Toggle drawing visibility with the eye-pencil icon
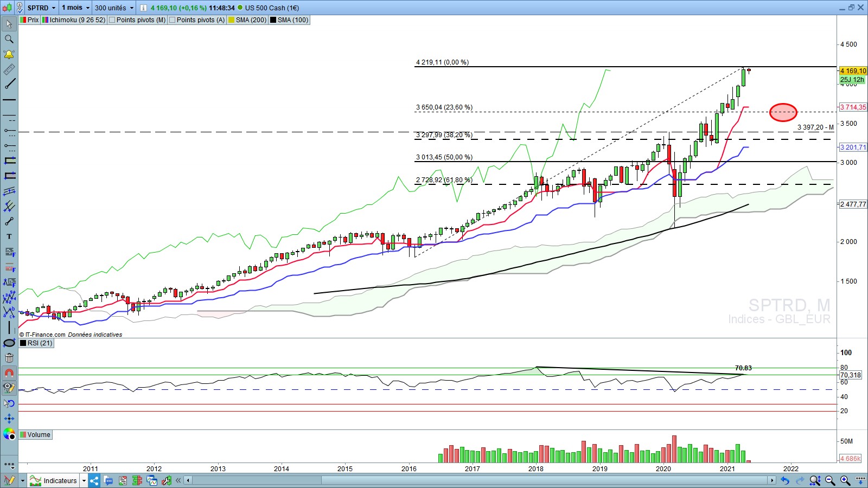868x488 pixels. pos(9,388)
